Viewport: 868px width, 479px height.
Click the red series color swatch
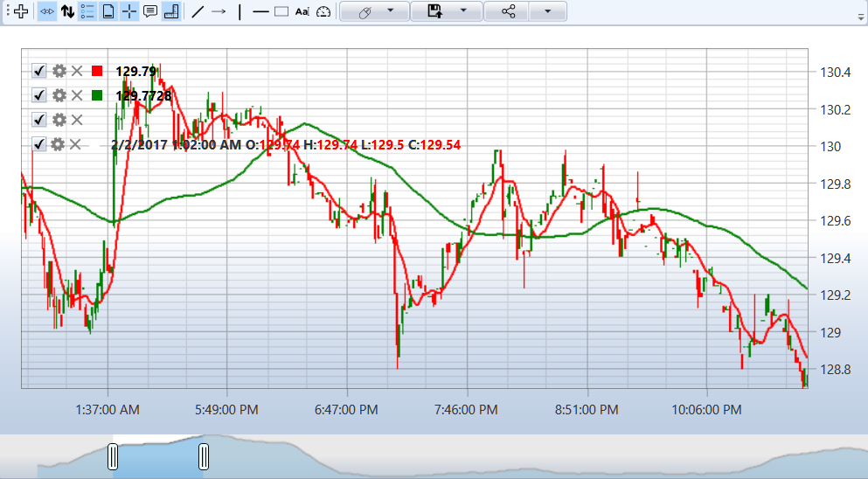click(97, 71)
